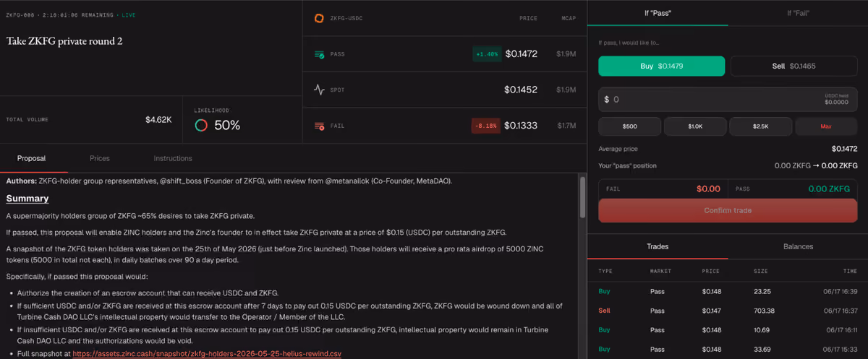The image size is (868, 359).
Task: Click the TIME column header in trades
Action: [x=850, y=271]
